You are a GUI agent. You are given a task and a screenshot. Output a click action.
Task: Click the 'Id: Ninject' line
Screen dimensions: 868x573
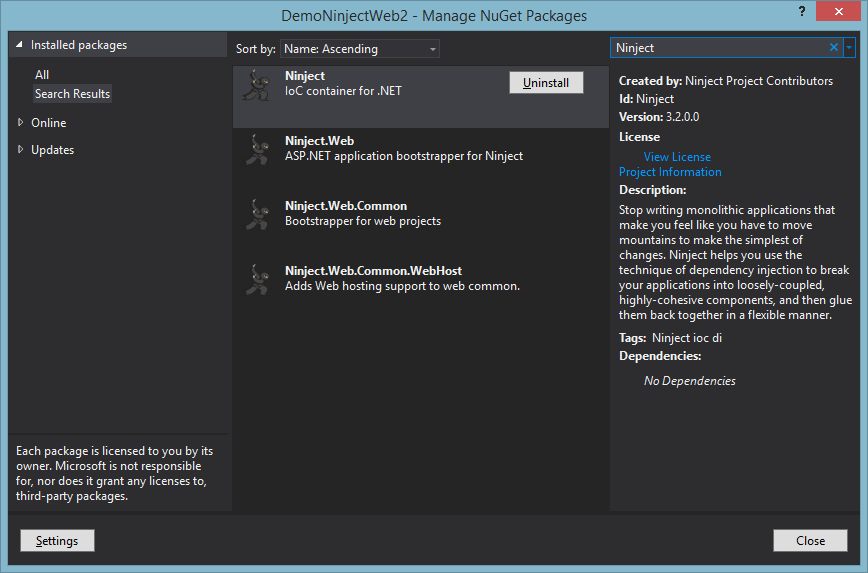pos(646,99)
